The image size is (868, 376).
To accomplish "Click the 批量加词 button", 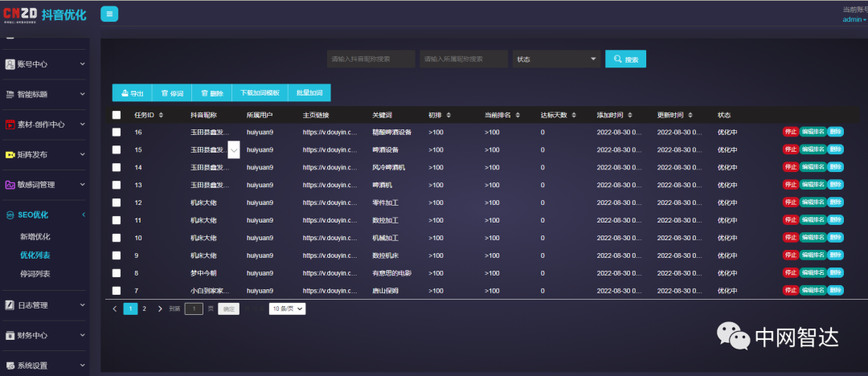I will click(309, 93).
